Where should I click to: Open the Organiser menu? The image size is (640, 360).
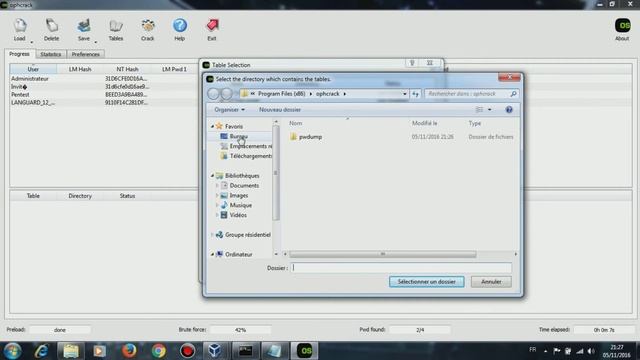[x=229, y=109]
